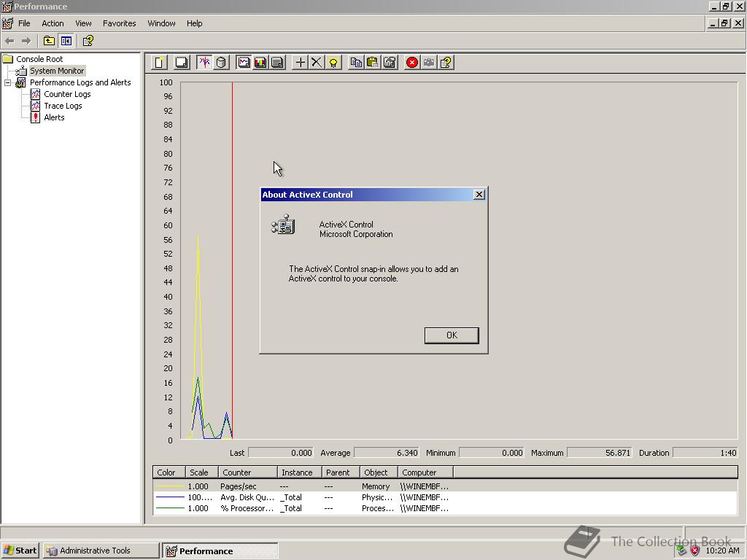Screen dimensions: 747x560
Task: Click the Clear Display toolbar icon
Action: [182, 63]
